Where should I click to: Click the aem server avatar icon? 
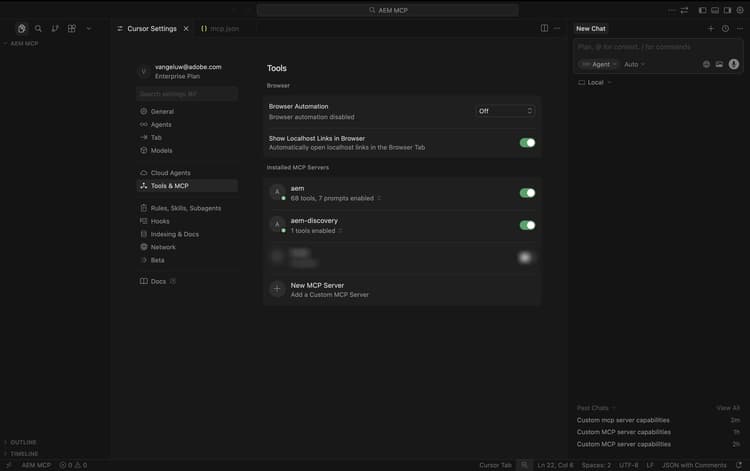[x=277, y=192]
